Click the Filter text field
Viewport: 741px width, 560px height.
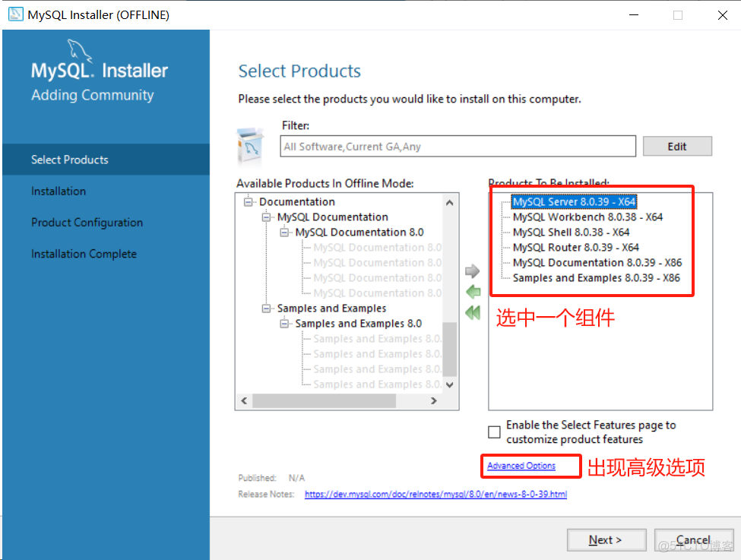coord(458,147)
